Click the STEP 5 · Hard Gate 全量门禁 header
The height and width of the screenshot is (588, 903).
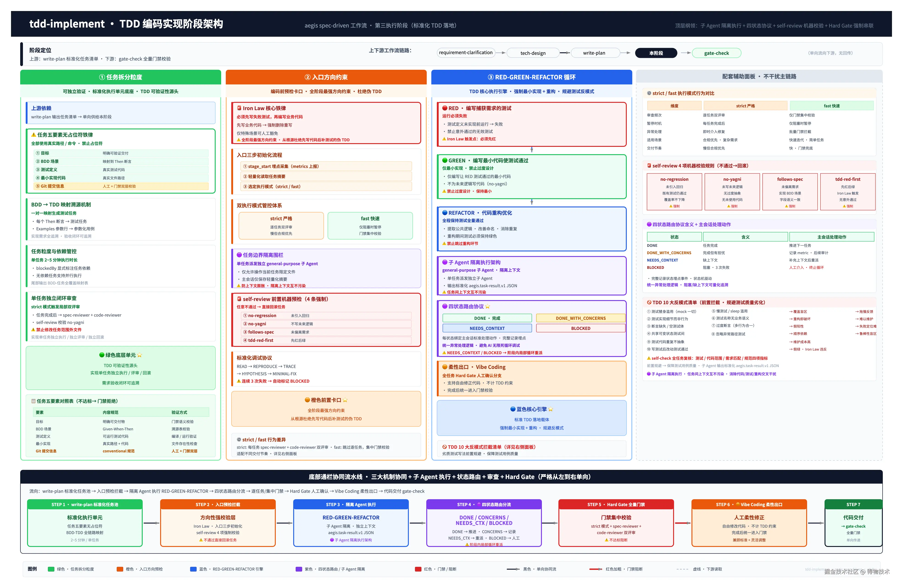click(x=616, y=504)
